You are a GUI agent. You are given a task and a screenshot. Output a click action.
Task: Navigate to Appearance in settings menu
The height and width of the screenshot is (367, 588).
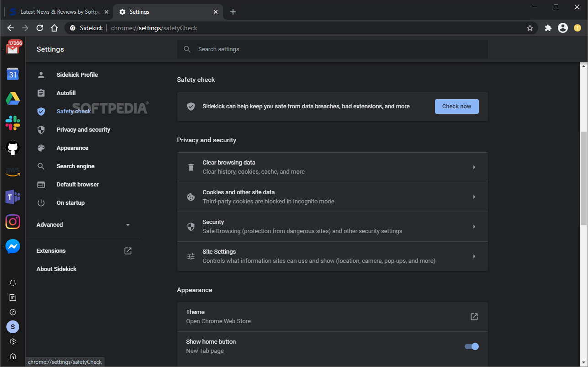pos(73,148)
